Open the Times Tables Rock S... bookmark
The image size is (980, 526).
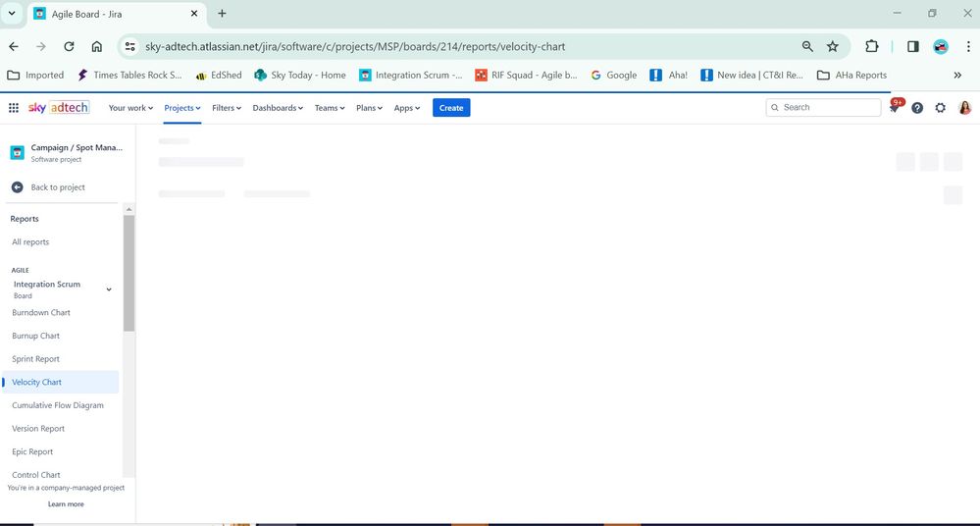click(x=129, y=75)
